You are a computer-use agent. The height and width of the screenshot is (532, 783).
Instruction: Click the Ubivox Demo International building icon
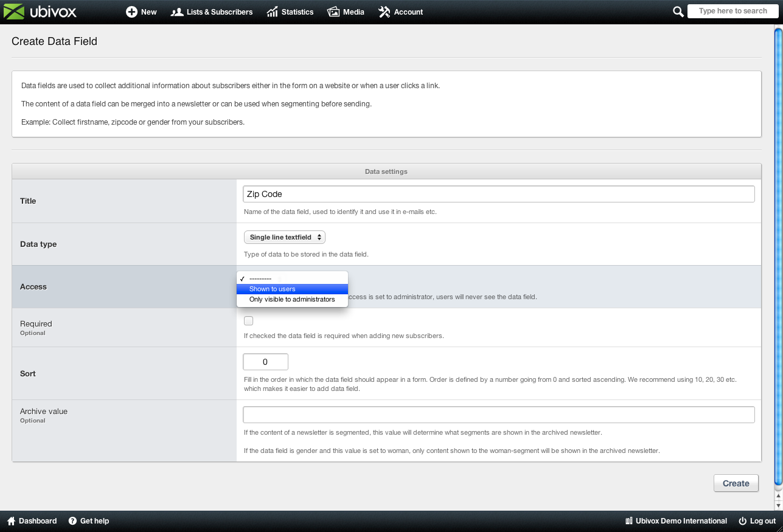pyautogui.click(x=629, y=521)
